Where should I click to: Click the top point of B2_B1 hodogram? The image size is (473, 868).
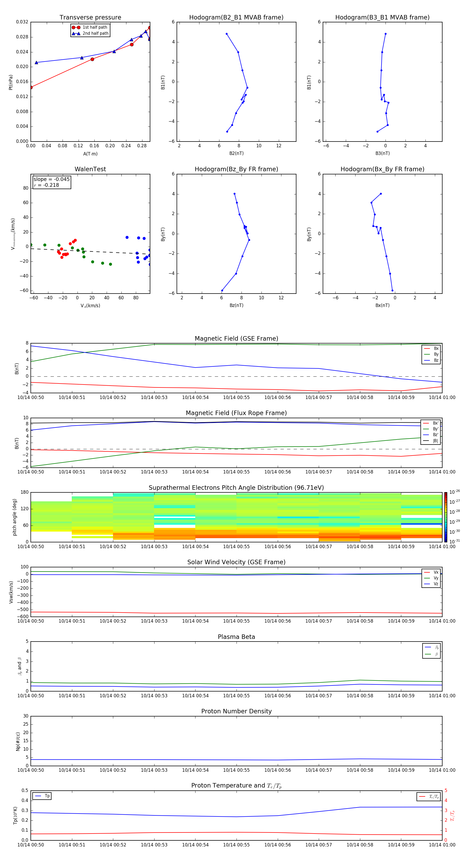[x=227, y=34]
